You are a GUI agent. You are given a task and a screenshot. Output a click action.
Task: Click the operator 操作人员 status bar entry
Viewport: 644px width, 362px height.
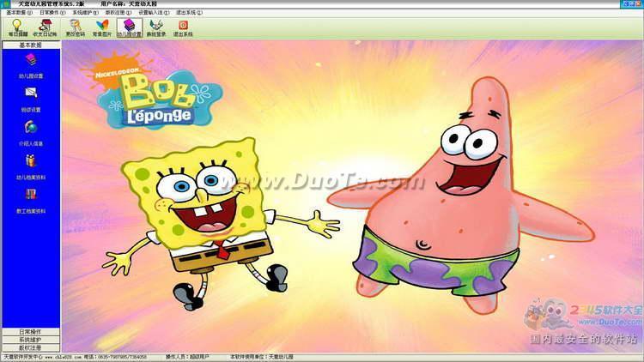coord(187,357)
